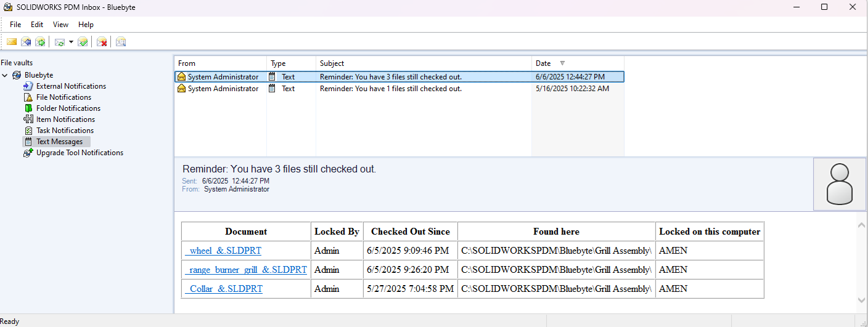This screenshot has width=868, height=327.
Task: Select the Bluebyte vault in tree
Action: tap(39, 75)
